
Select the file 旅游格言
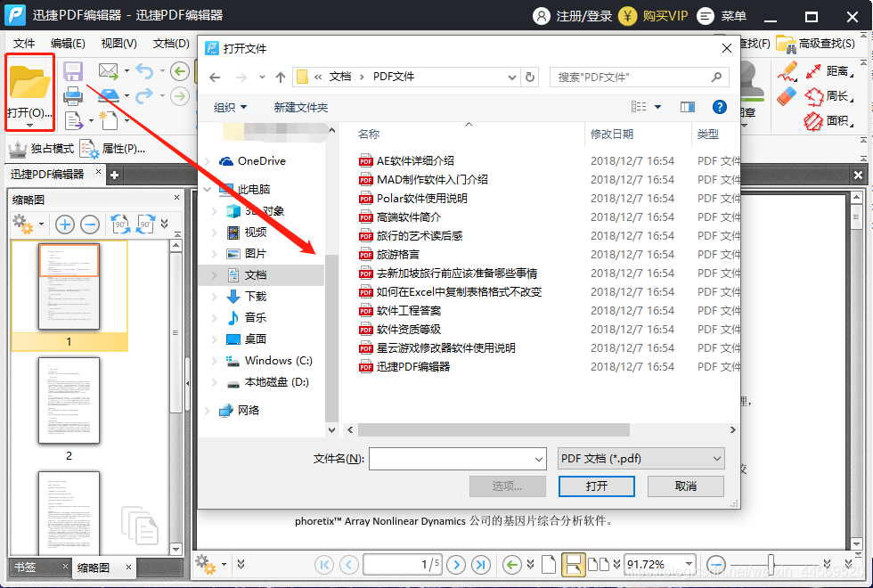(397, 255)
